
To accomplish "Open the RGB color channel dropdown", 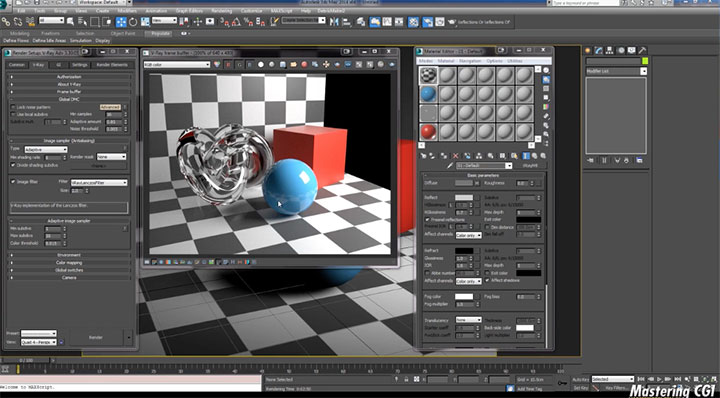I will 177,65.
